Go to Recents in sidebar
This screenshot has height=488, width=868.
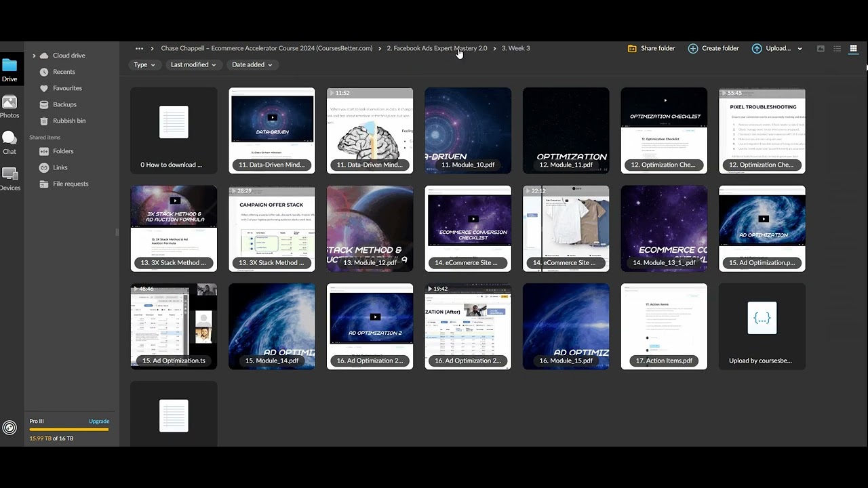[x=64, y=72]
